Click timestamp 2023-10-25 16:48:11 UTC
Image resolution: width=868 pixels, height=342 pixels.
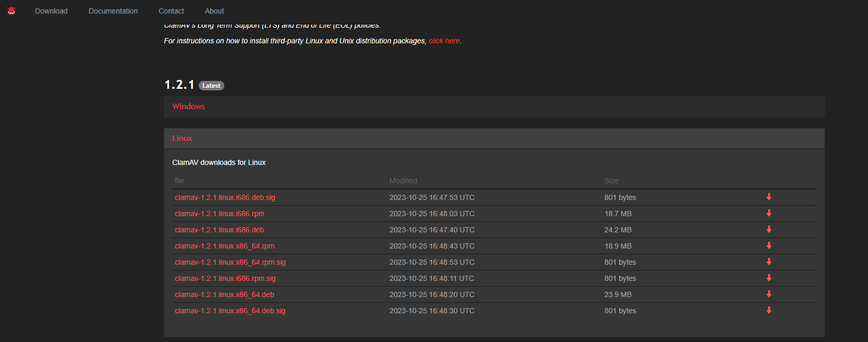tap(432, 278)
